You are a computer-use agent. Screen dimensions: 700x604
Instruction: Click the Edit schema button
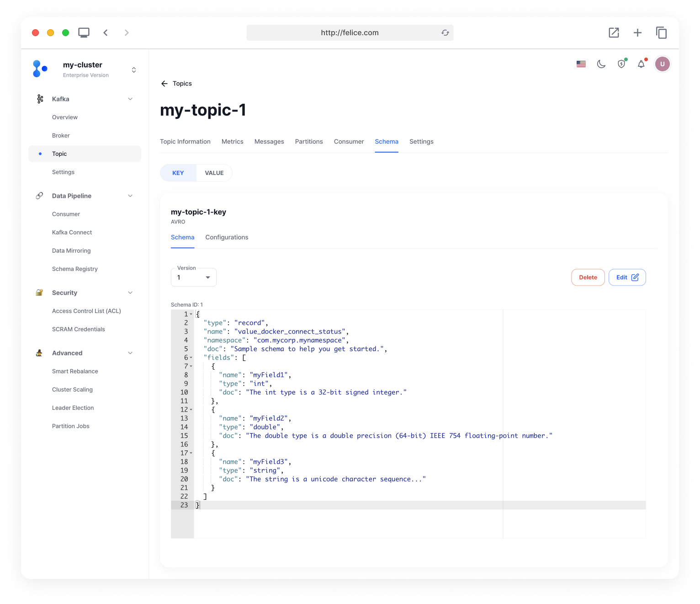627,277
